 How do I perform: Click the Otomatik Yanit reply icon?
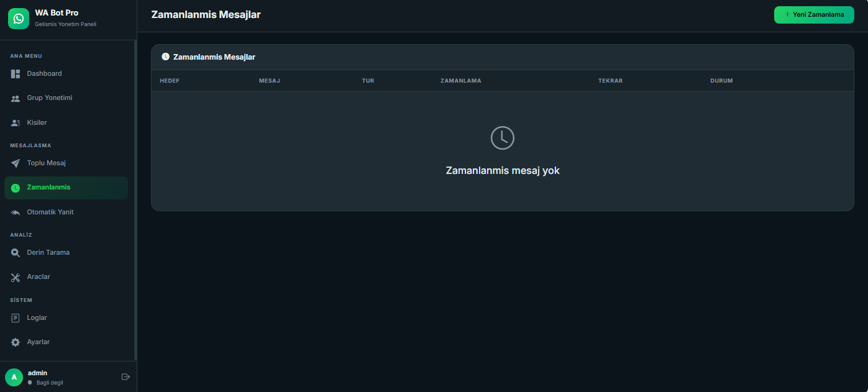16,212
